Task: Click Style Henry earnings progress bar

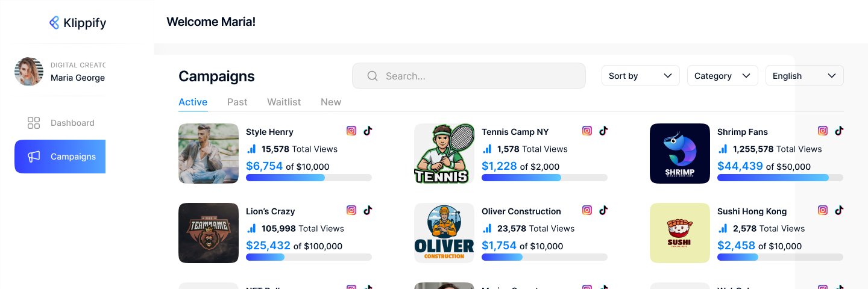Action: 309,178
